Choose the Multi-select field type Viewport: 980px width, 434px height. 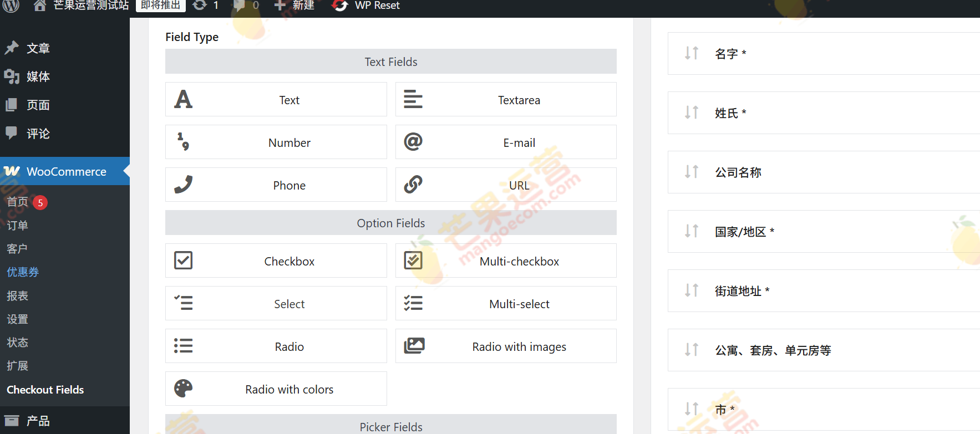[506, 303]
